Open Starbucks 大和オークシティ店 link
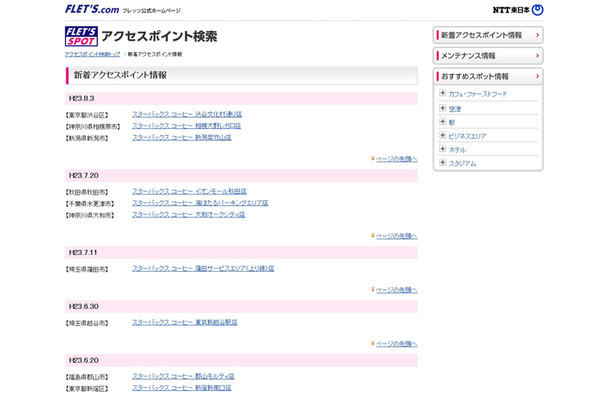 coord(189,215)
